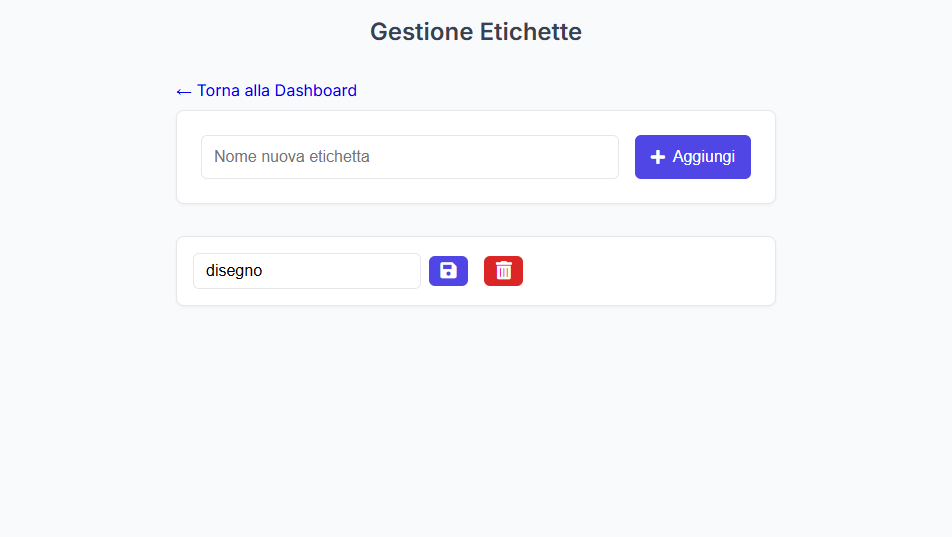Screen dimensions: 952x537
Task: Click into the disegno label name field
Action: (x=307, y=271)
